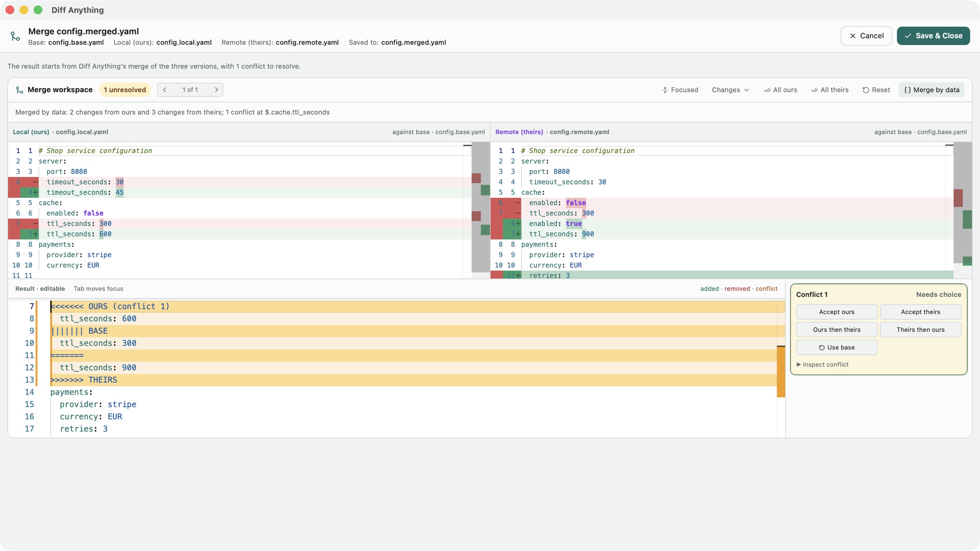Click Use base button
Image resolution: width=980 pixels, height=551 pixels.
click(x=837, y=348)
